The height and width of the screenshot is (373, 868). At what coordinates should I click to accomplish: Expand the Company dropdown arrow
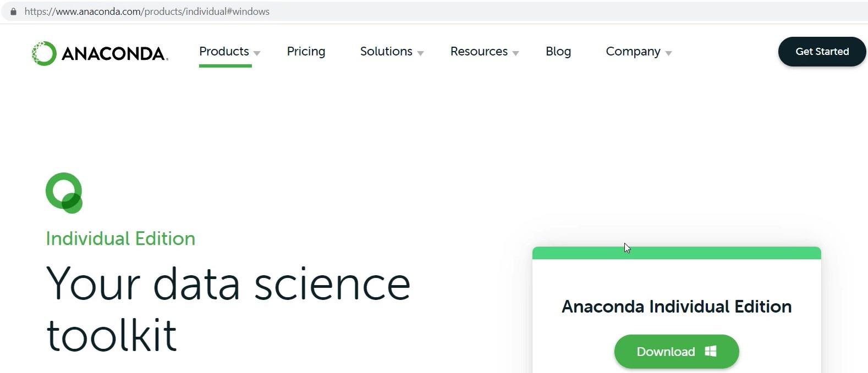(668, 53)
